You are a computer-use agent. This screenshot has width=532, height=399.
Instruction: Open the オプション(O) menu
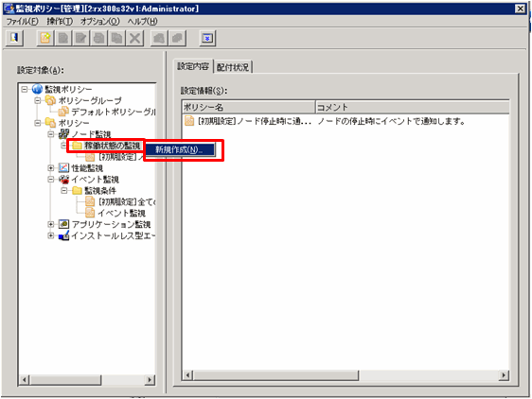pos(99,22)
